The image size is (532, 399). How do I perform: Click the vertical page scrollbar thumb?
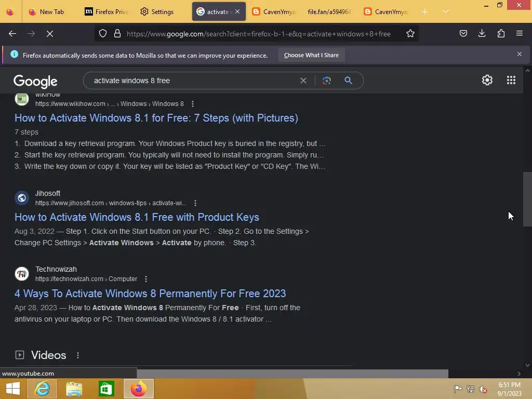pyautogui.click(x=527, y=199)
